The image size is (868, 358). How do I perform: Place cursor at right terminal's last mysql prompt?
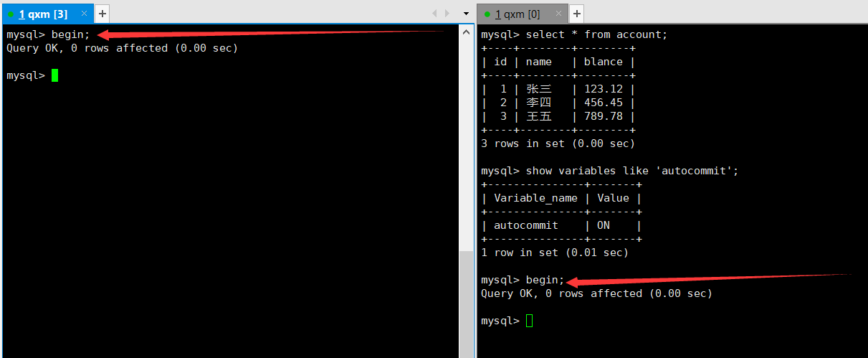pyautogui.click(x=530, y=321)
